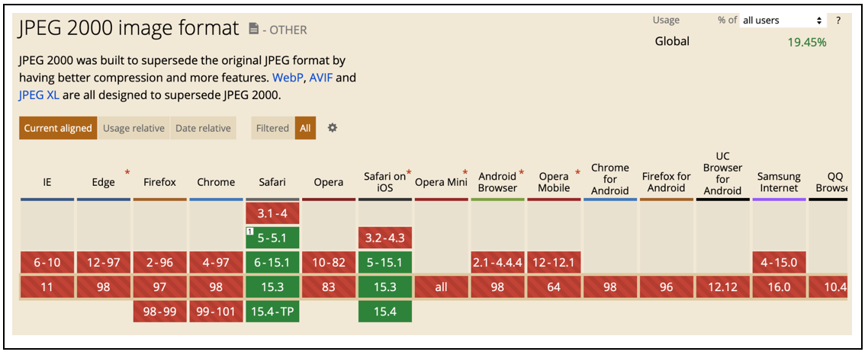Screen dimensions: 868x355
Task: Open the all users dropdown
Action: (783, 21)
